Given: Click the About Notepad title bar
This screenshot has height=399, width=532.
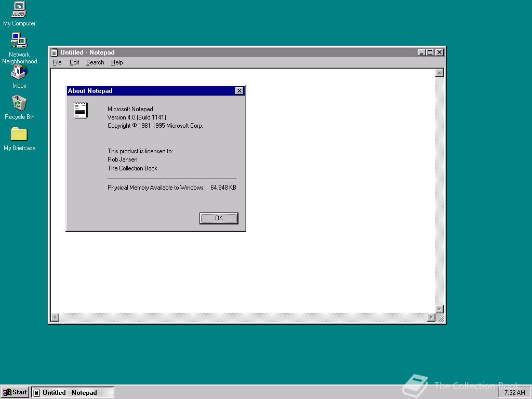Looking at the screenshot, I should 155,90.
